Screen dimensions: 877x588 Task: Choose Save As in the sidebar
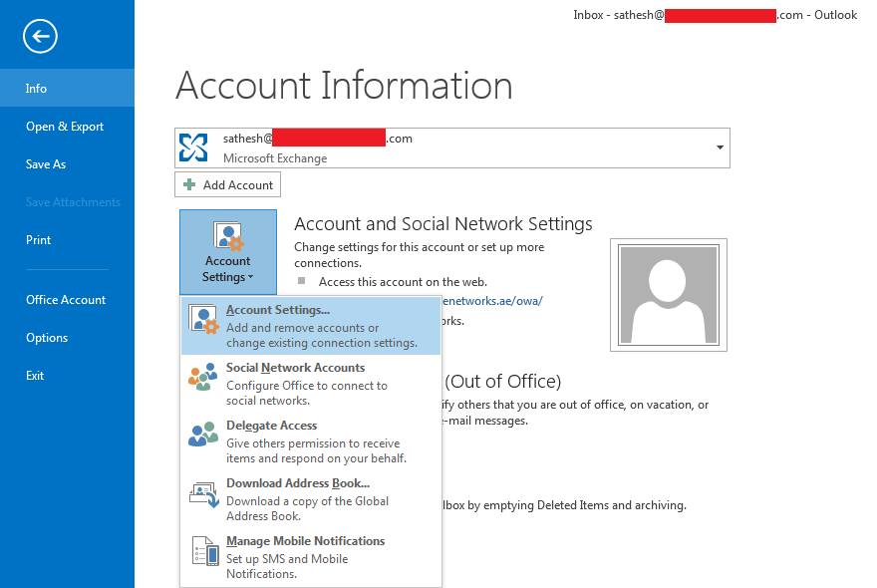[x=67, y=164]
